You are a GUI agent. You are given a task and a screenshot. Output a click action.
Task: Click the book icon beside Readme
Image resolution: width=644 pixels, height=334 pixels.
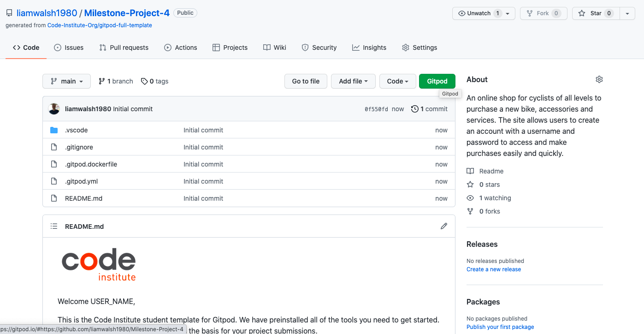click(x=470, y=171)
